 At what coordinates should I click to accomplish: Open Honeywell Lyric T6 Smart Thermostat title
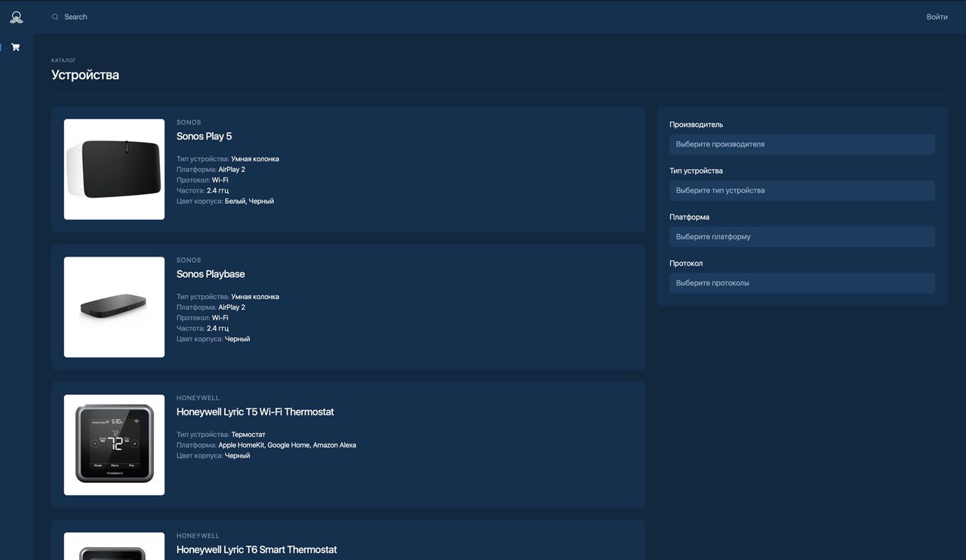[257, 549]
